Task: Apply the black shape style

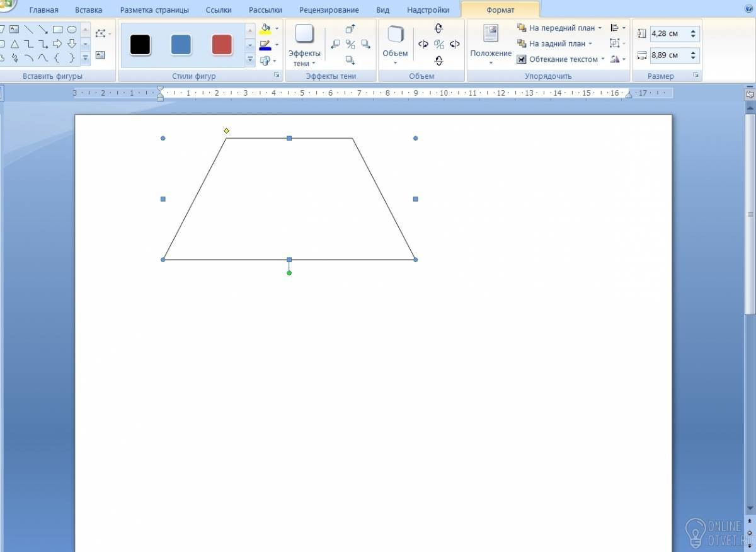Action: click(140, 45)
